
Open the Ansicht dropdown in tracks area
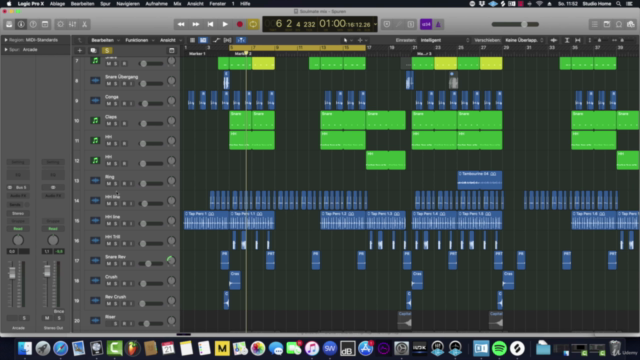pyautogui.click(x=170, y=40)
